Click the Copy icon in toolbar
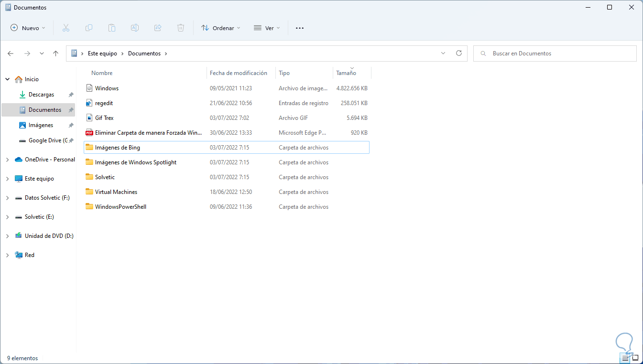Image resolution: width=643 pixels, height=364 pixels. (89, 28)
